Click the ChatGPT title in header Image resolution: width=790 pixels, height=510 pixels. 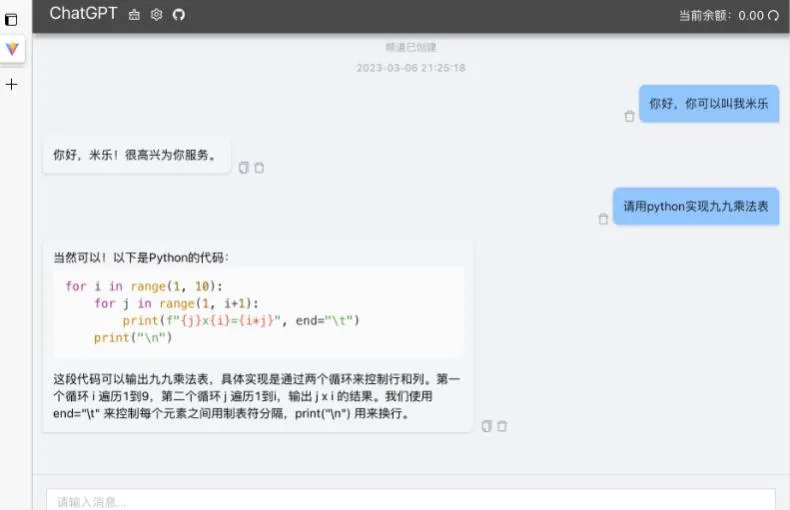tap(83, 14)
